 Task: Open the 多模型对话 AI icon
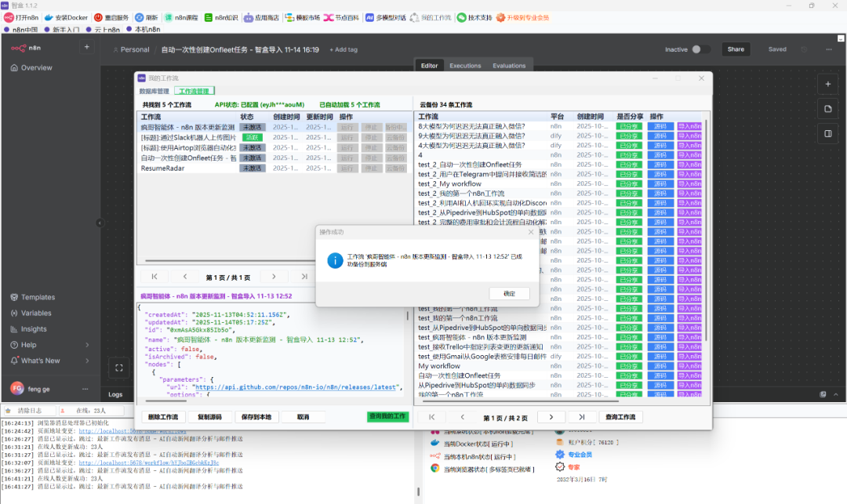[369, 17]
